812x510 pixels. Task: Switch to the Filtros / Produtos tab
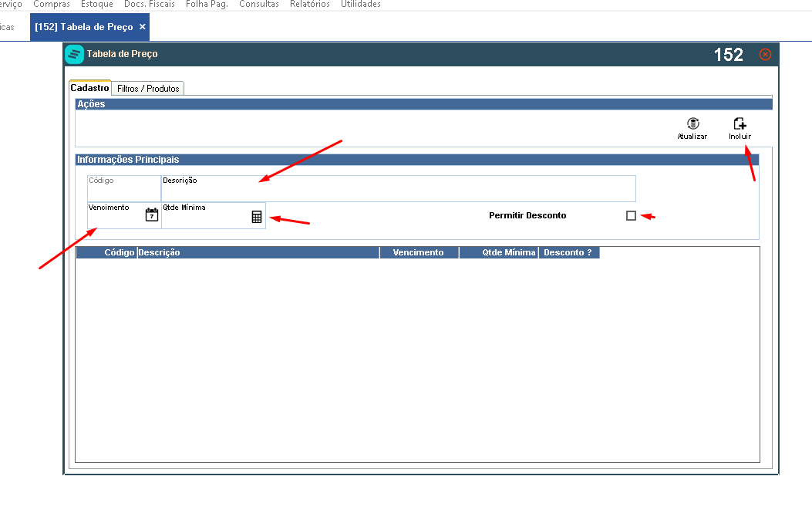click(x=148, y=89)
